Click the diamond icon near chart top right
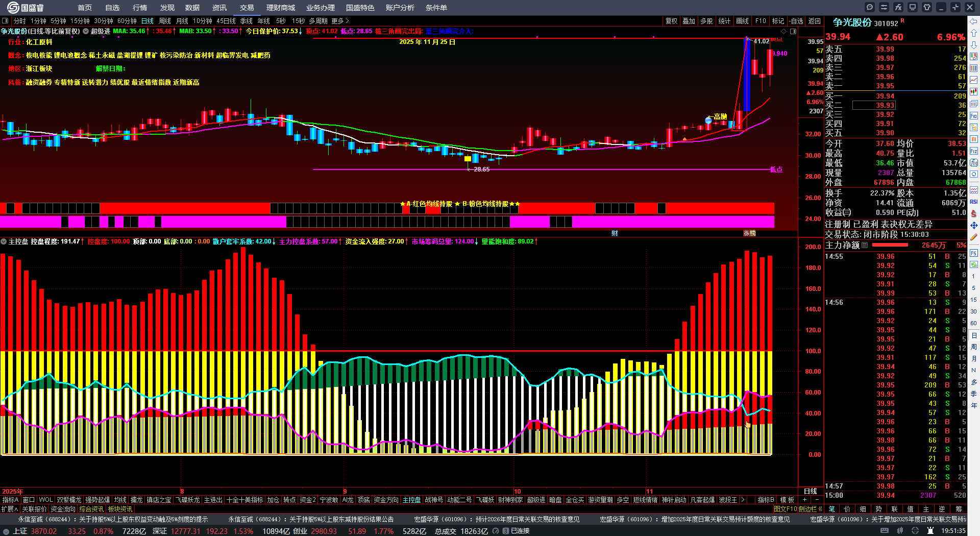 click(x=784, y=31)
